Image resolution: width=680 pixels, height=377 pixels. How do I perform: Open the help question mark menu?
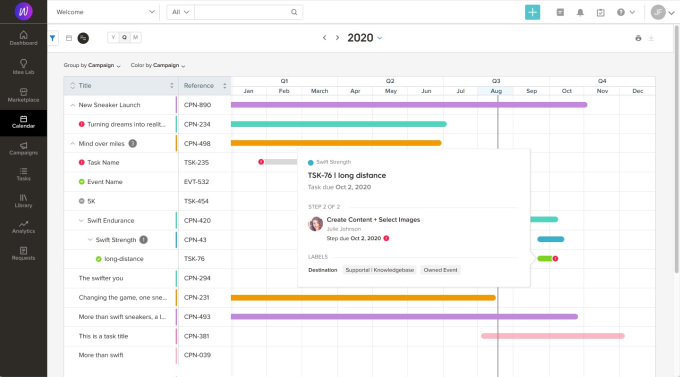click(626, 12)
